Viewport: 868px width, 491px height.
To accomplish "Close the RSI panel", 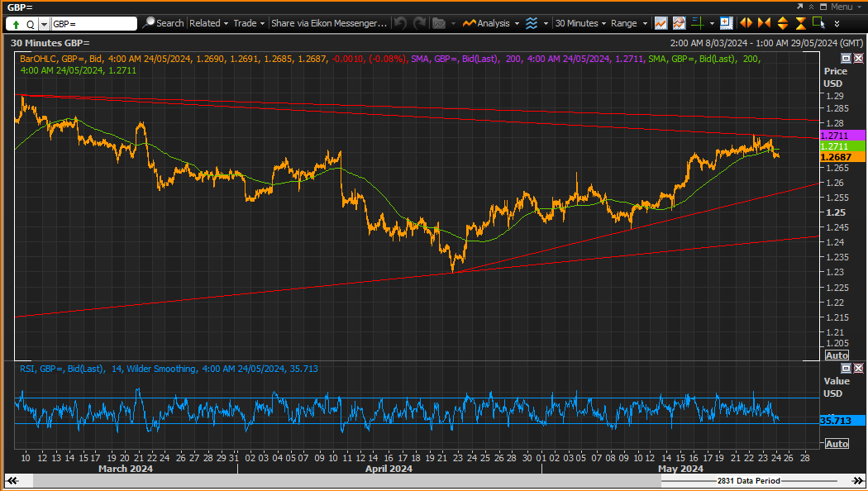I will (858, 368).
